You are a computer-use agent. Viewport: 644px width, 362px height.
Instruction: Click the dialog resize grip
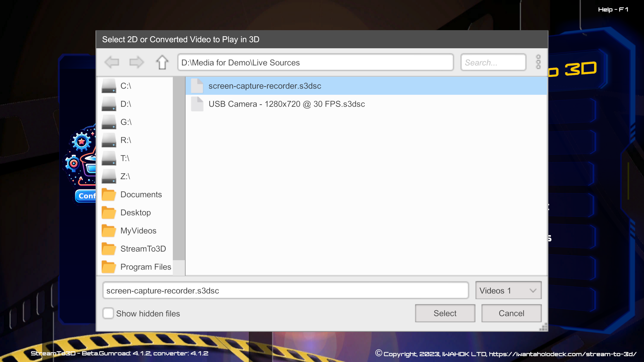click(x=543, y=327)
